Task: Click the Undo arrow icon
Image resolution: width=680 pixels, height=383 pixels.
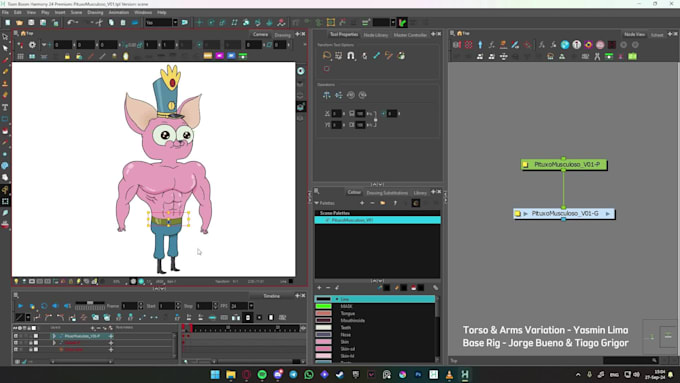Action: coord(72,23)
